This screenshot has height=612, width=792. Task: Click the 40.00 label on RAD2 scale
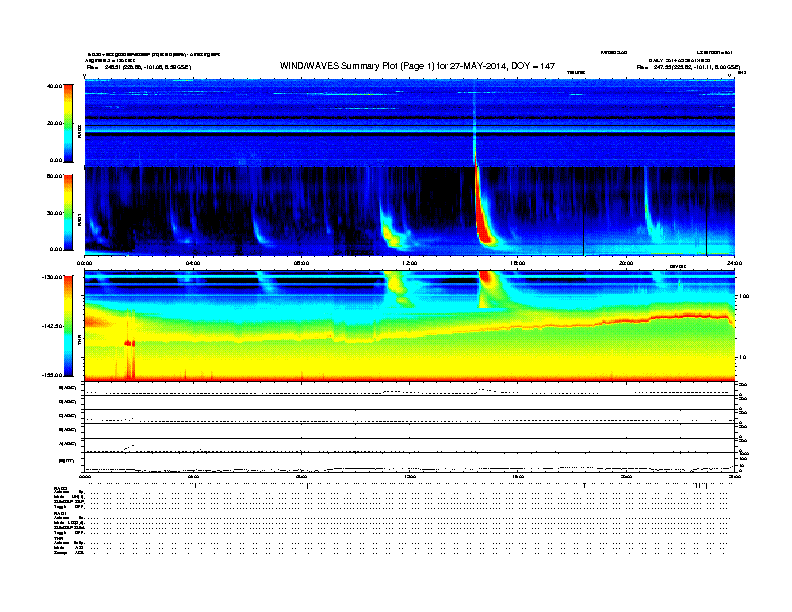[x=54, y=86]
